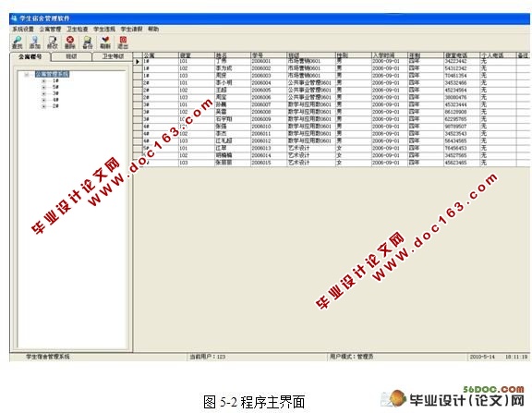The height and width of the screenshot is (413, 532).
Task: Click the 寝室 column header
Action: [197, 55]
